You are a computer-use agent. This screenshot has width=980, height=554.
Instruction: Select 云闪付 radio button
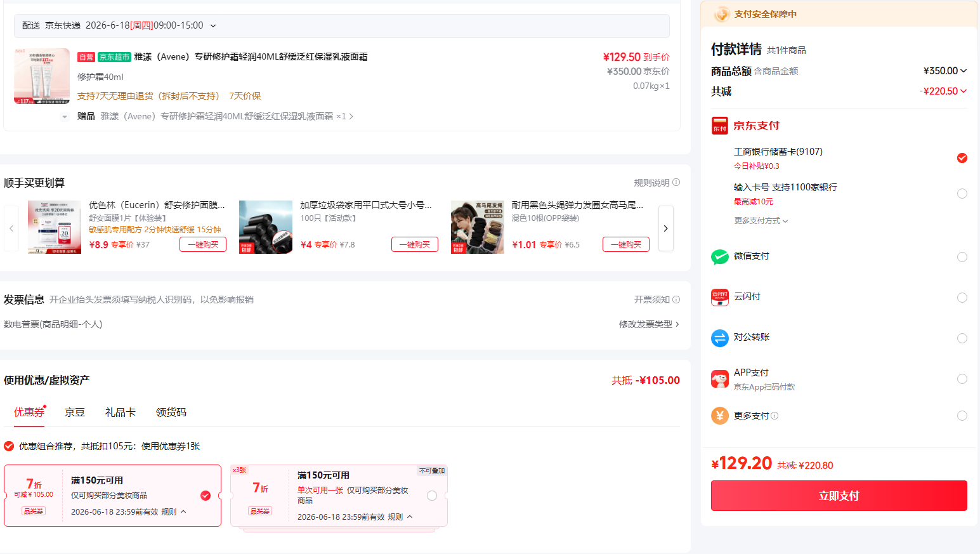[962, 298]
